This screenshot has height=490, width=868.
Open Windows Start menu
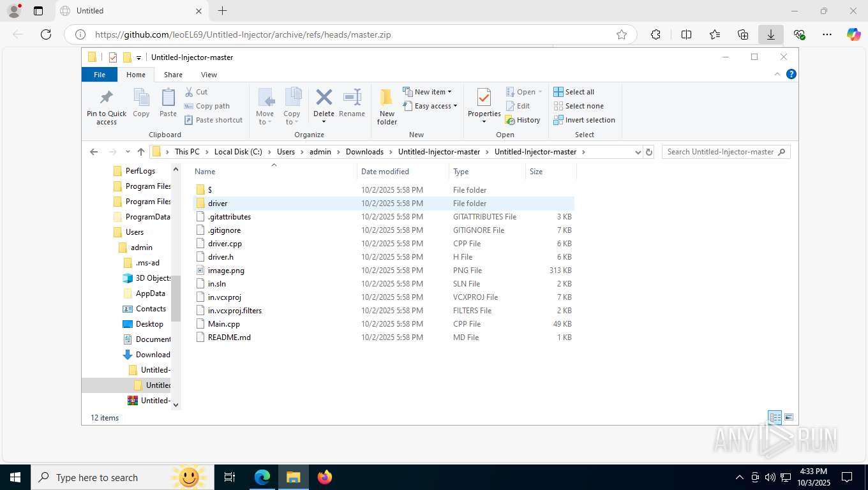pyautogui.click(x=15, y=477)
